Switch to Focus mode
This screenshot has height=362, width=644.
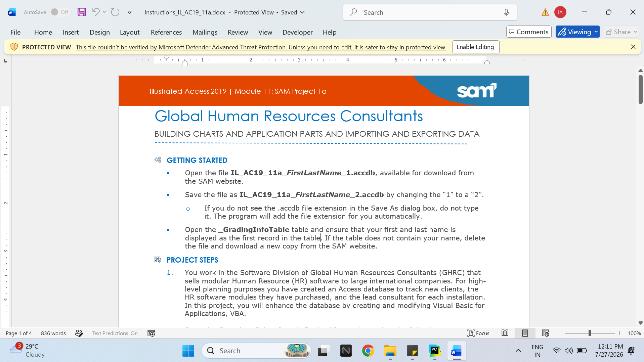click(478, 333)
